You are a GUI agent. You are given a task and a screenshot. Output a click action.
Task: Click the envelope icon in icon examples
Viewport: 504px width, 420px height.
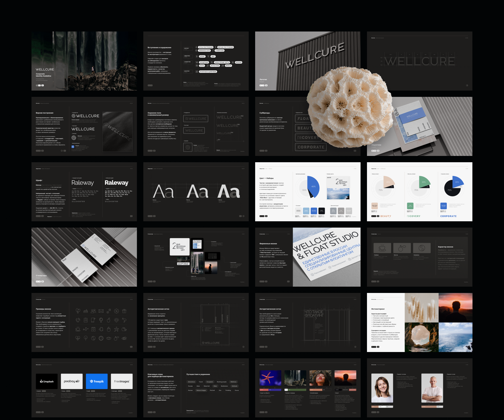tap(101, 311)
